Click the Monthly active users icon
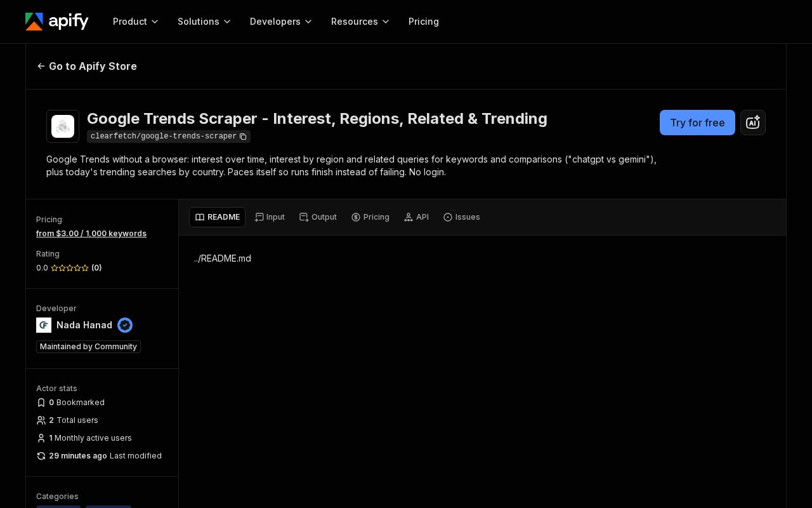812x508 pixels. [x=41, y=438]
